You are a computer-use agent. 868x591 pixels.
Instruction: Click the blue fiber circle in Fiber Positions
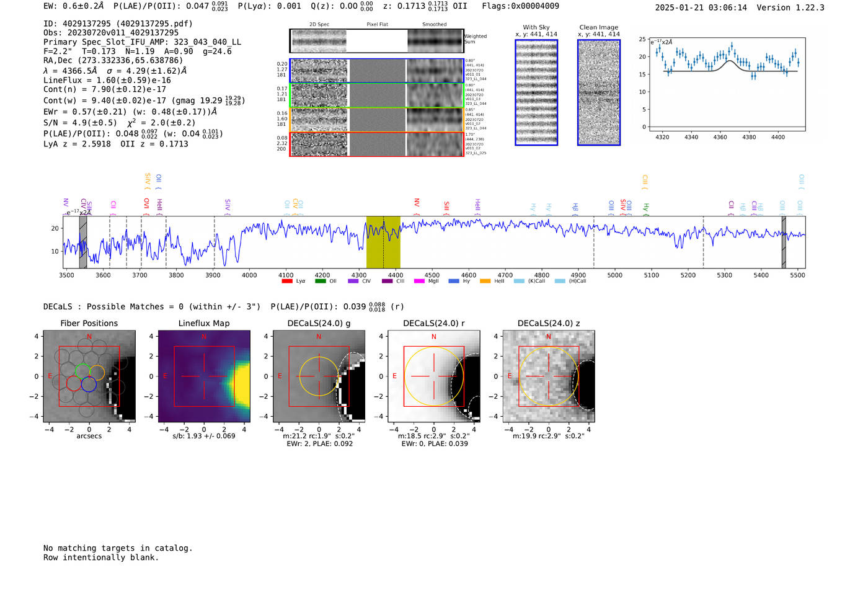(x=89, y=384)
